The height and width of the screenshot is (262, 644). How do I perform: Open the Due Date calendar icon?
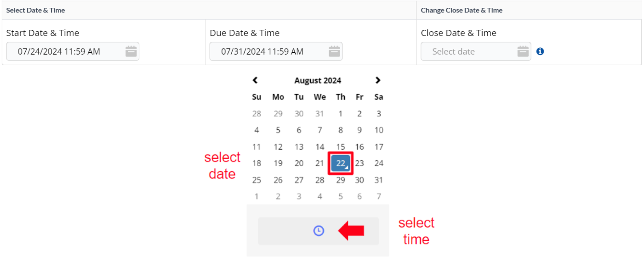point(334,51)
